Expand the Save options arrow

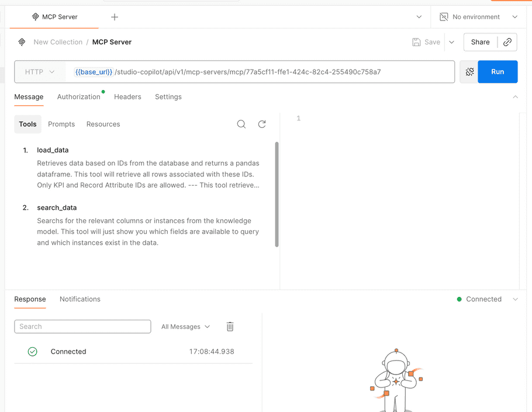[x=451, y=42]
